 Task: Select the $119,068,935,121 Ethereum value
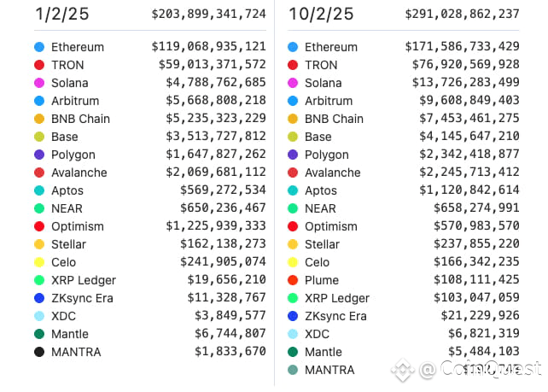coord(208,47)
